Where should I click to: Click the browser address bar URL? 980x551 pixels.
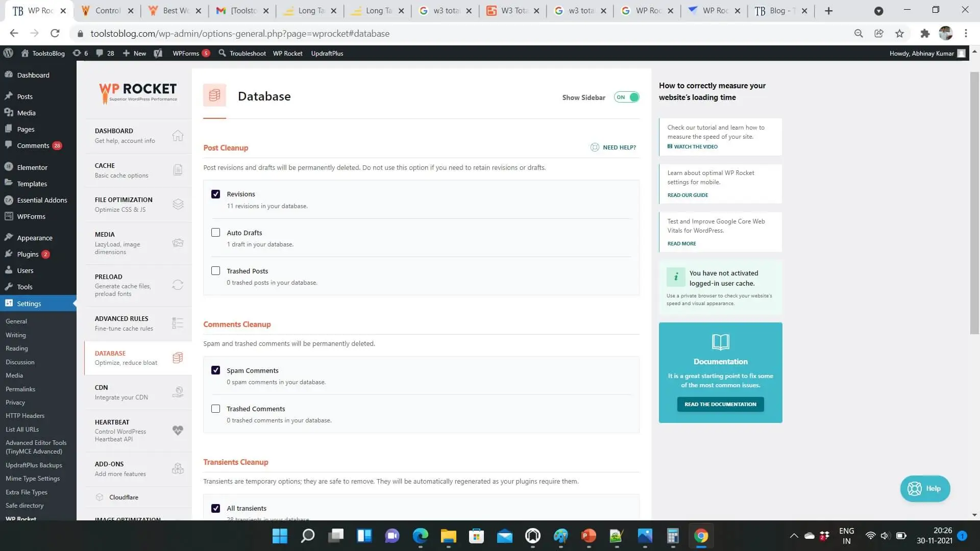240,33
